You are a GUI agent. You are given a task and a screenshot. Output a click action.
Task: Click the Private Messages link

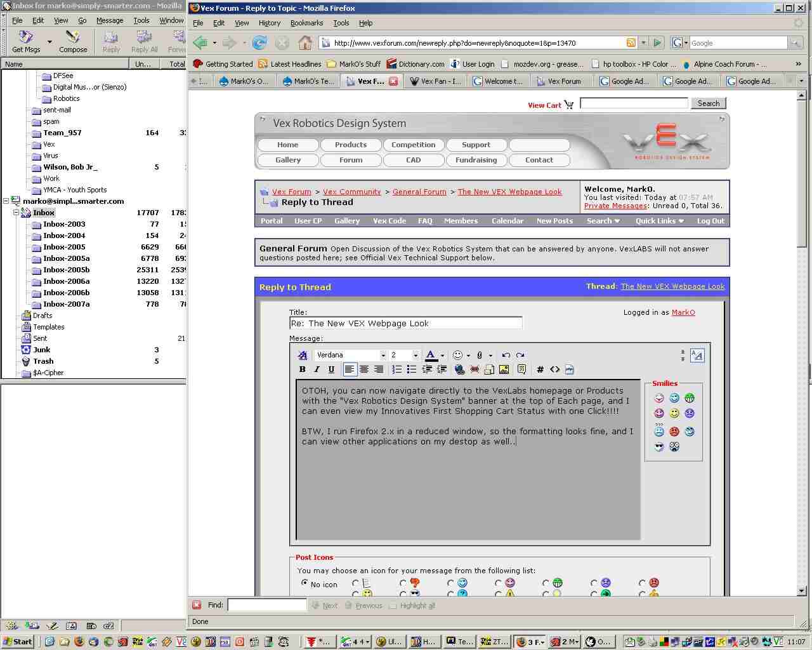tap(615, 206)
